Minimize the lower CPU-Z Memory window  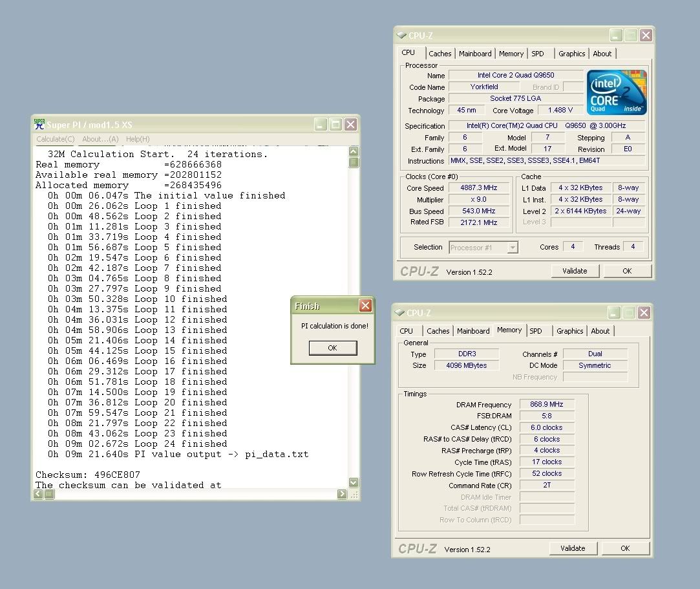pyautogui.click(x=614, y=312)
